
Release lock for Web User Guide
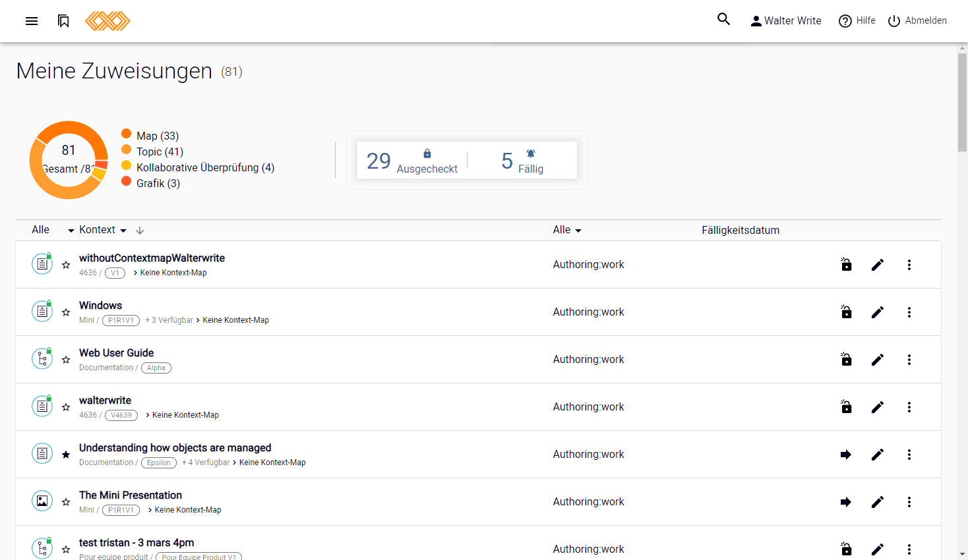click(x=846, y=359)
